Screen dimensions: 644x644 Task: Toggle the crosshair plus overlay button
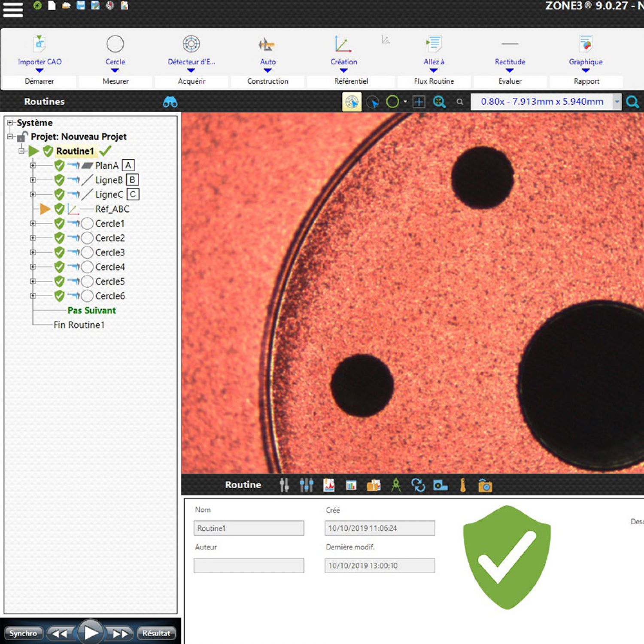[x=419, y=102]
